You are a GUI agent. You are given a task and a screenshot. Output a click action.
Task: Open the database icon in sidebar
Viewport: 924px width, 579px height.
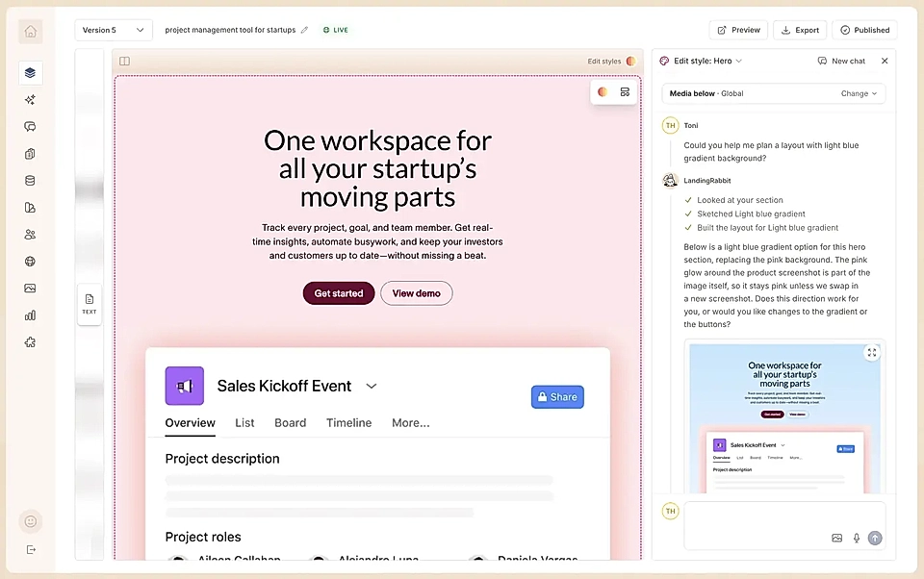click(30, 181)
